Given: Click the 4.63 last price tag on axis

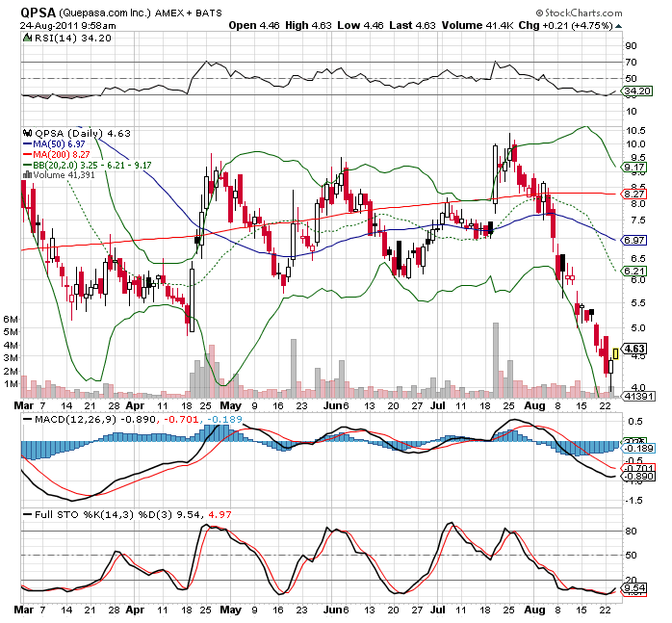Looking at the screenshot, I should click(633, 349).
